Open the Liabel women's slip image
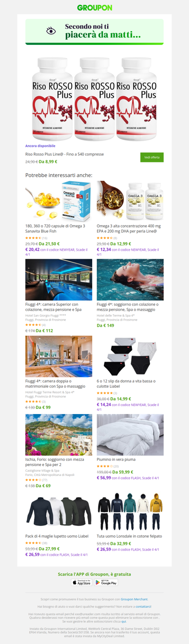The width and height of the screenshot is (189, 644). [x=130, y=356]
